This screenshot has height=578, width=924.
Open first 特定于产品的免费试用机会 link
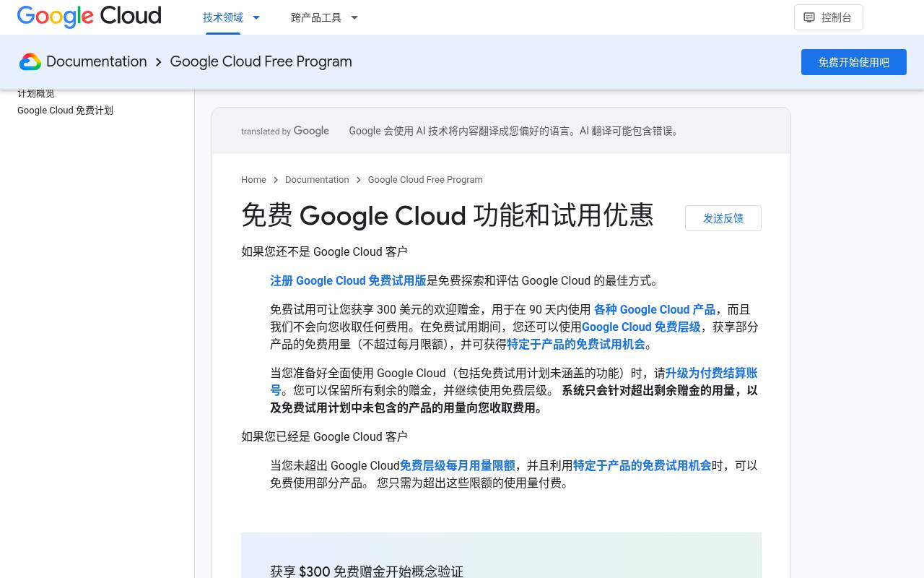tap(576, 344)
